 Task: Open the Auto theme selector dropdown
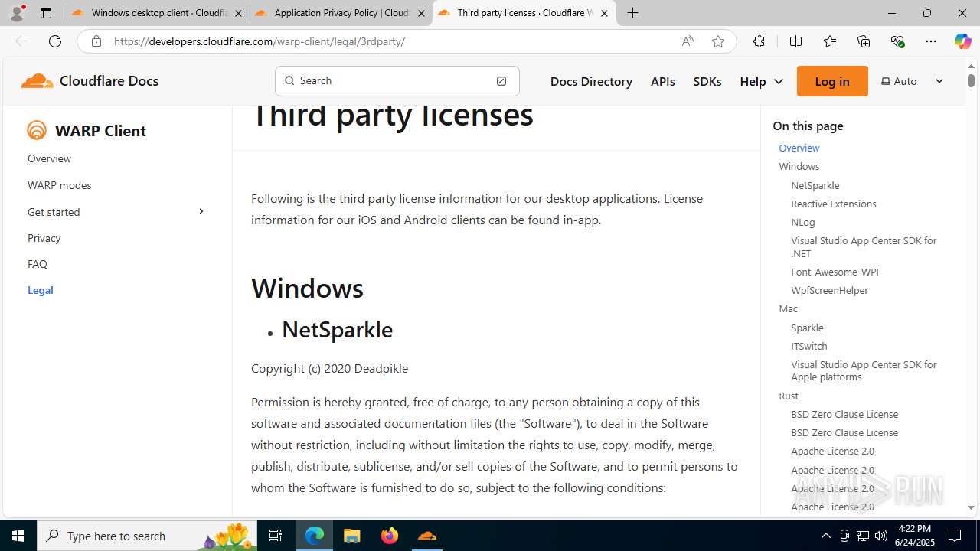[913, 81]
